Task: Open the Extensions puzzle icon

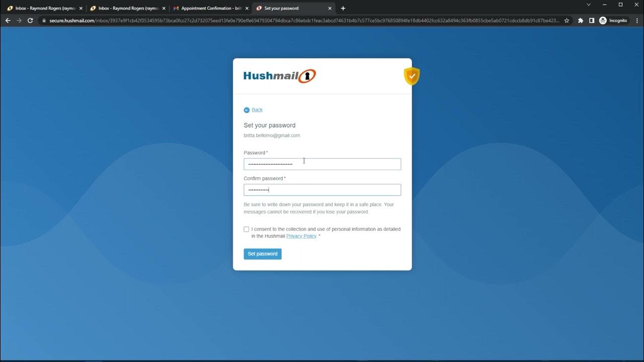Action: pyautogui.click(x=581, y=21)
